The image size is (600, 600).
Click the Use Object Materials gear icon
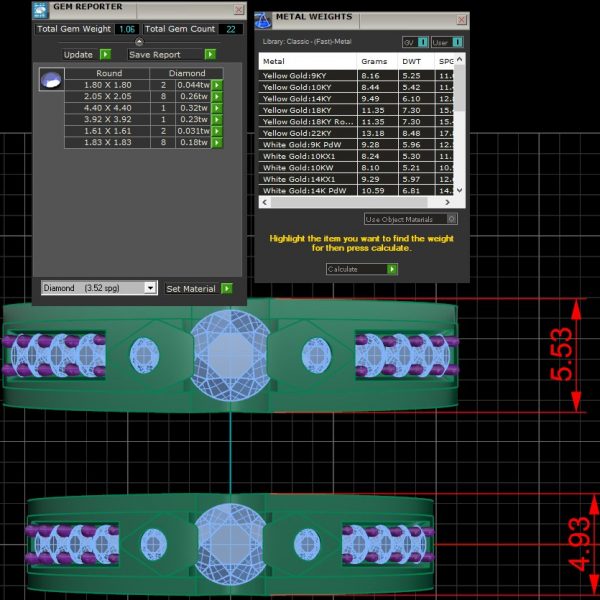452,219
